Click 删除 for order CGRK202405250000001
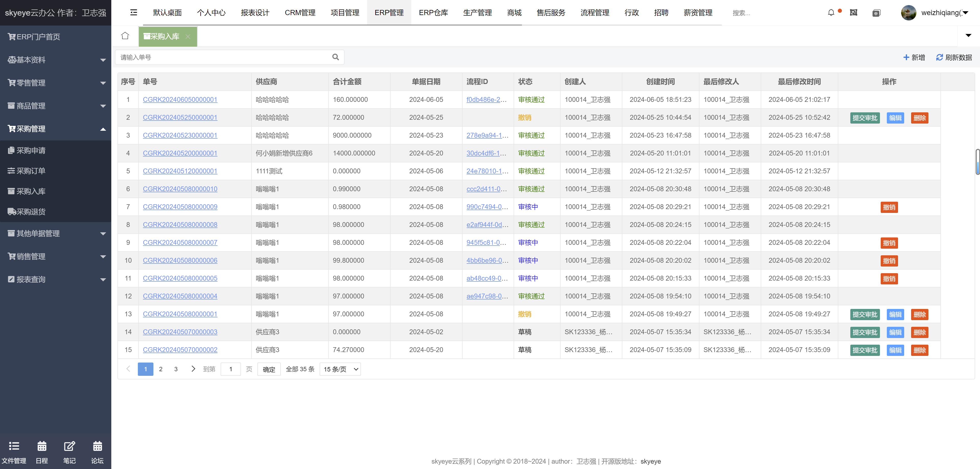The width and height of the screenshot is (980, 469). pos(919,118)
